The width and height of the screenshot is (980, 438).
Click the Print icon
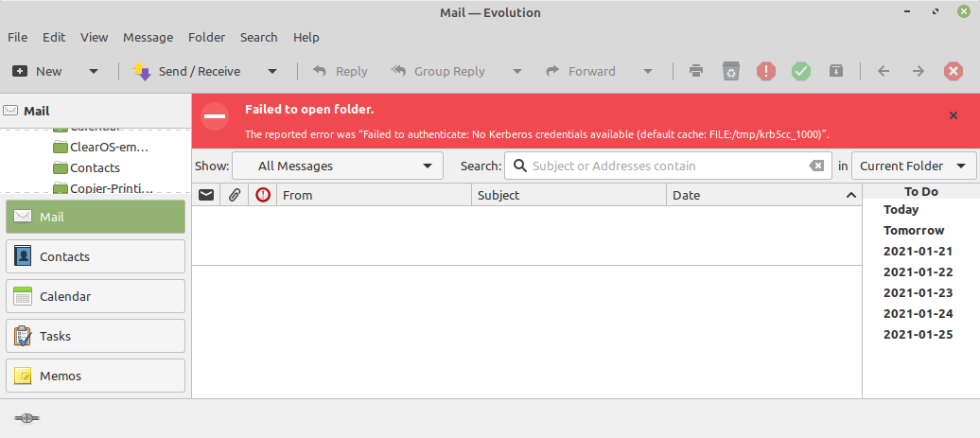pyautogui.click(x=696, y=71)
